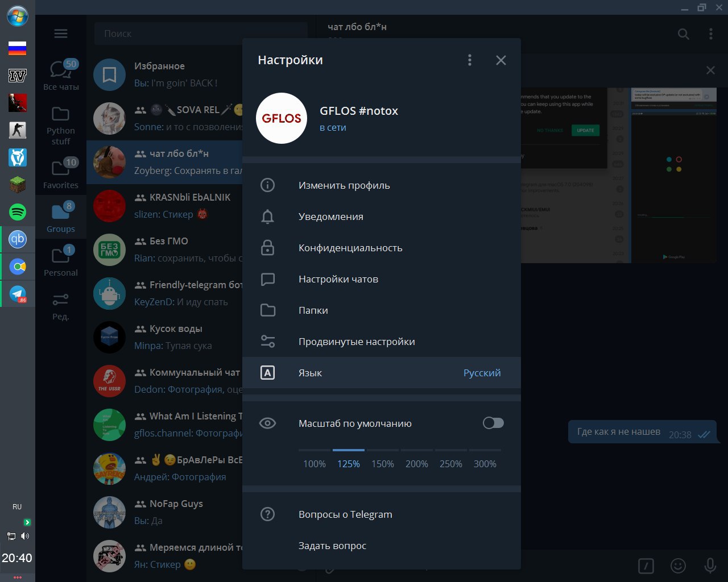Click the info icon by Изменить профиль
Viewport: 728px width, 582px height.
coord(267,185)
